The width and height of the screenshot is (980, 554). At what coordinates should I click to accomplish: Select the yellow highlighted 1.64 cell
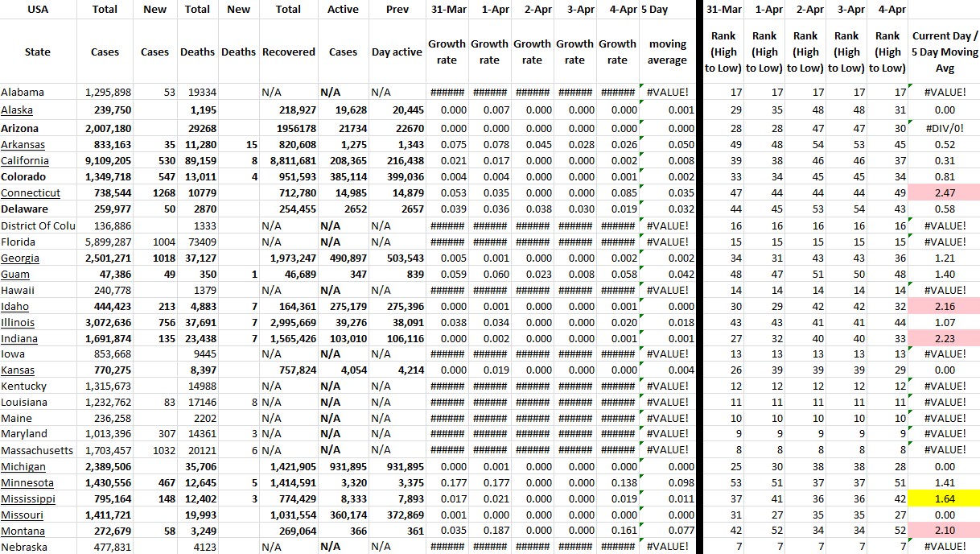pyautogui.click(x=945, y=499)
